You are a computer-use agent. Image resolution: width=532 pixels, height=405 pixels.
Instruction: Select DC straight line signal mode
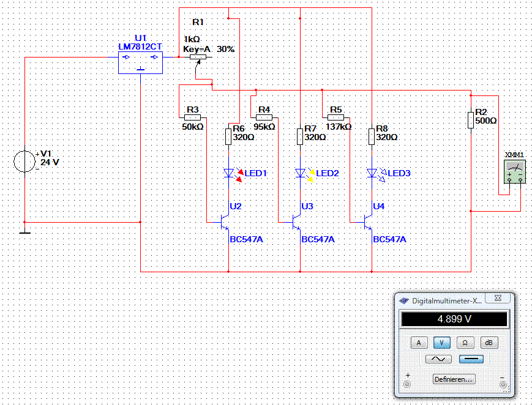coord(471,359)
